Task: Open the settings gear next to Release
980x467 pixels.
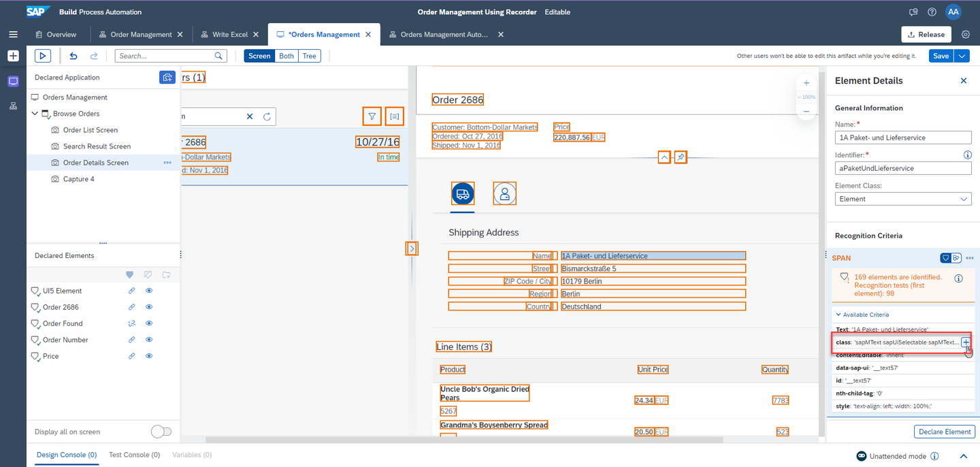Action: click(x=965, y=35)
